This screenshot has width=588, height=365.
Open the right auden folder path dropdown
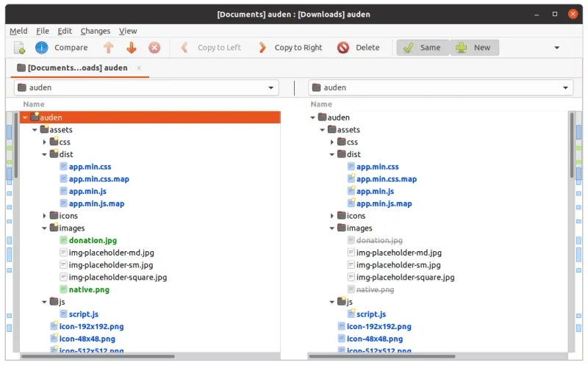pos(565,87)
